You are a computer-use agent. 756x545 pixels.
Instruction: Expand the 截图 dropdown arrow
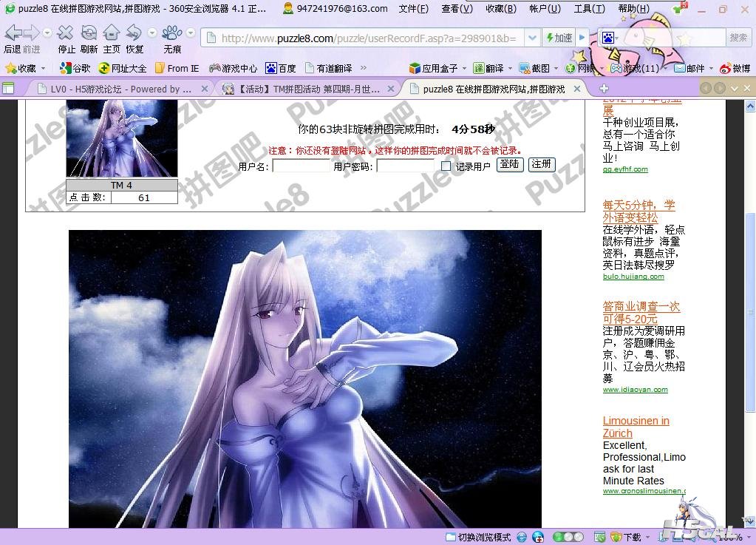tap(556, 69)
